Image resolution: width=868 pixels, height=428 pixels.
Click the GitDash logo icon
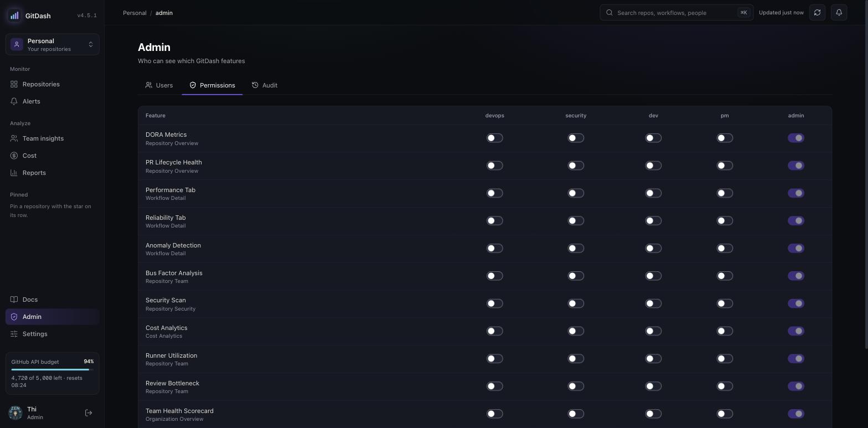[x=14, y=16]
